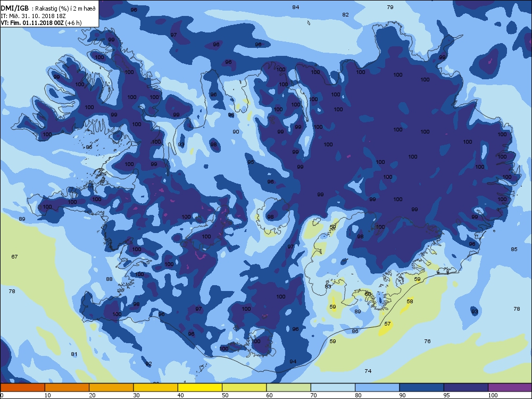The width and height of the screenshot is (532, 399).
Task: Click the humidity value '94' on the map
Action: (293, 362)
